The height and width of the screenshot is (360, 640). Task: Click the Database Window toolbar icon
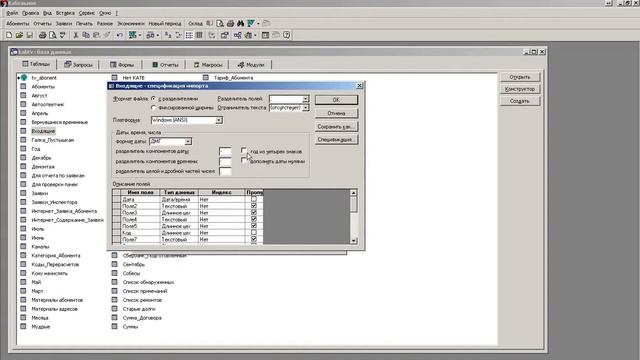coord(265,36)
